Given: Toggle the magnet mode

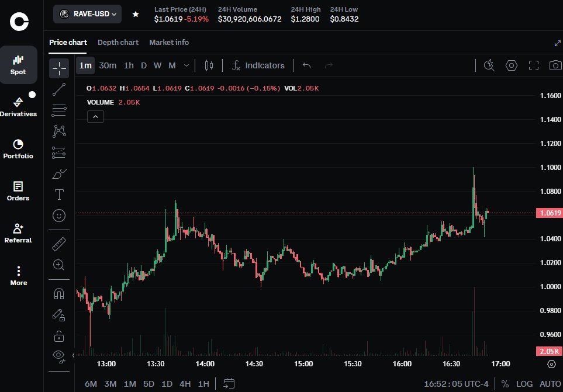Looking at the screenshot, I should tap(59, 294).
